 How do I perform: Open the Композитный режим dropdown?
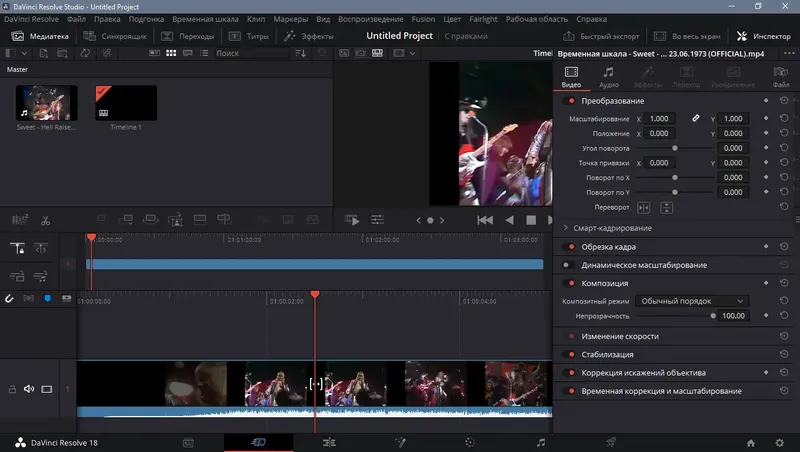(691, 300)
